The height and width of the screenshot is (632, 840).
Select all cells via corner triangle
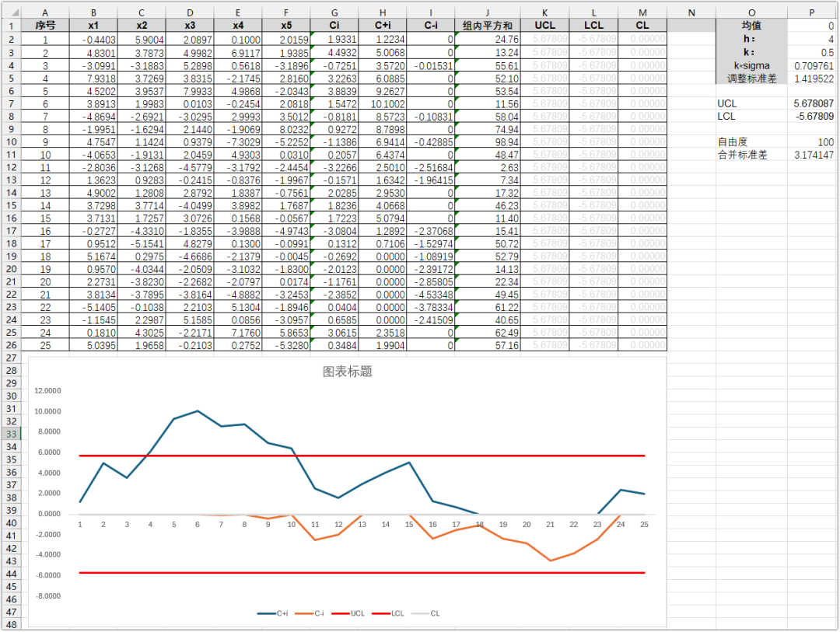[12, 12]
